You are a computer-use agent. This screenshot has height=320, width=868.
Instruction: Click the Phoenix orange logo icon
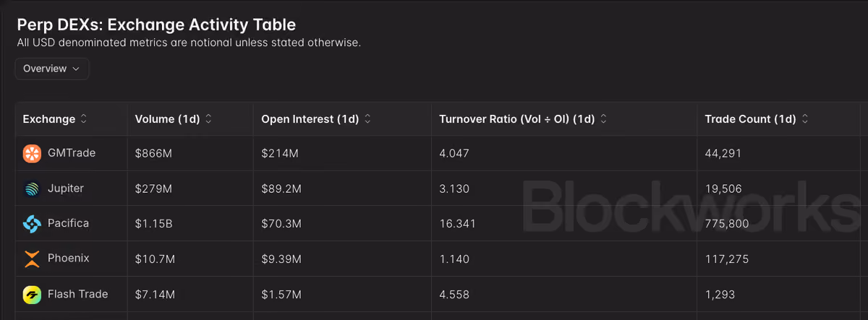[32, 259]
